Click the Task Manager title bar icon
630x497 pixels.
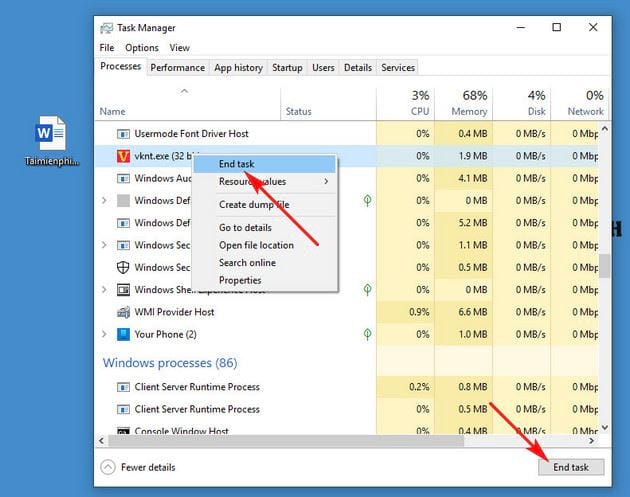pyautogui.click(x=106, y=28)
